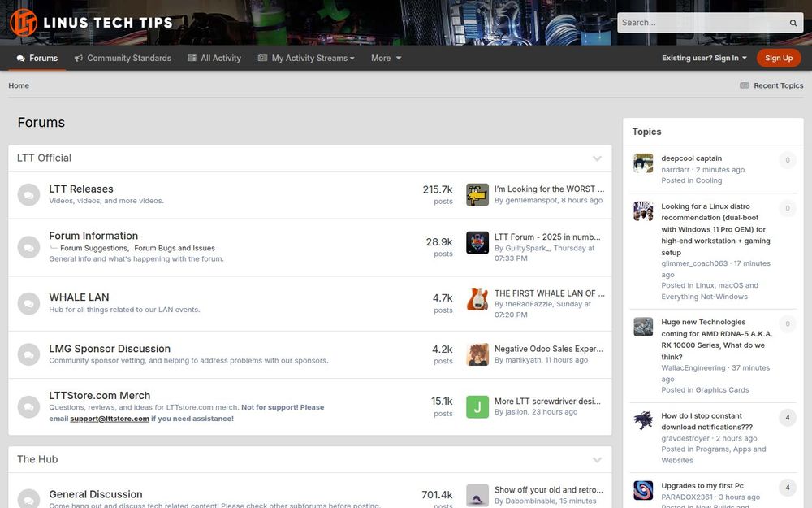Viewport: 812px width, 508px height.
Task: Open 'How do I stop constant download notifications' topic
Action: [707, 421]
